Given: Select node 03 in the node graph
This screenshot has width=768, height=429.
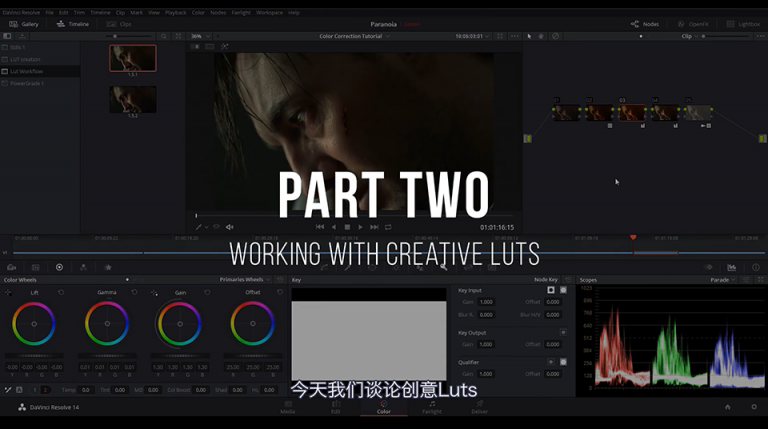Looking at the screenshot, I should tap(632, 113).
